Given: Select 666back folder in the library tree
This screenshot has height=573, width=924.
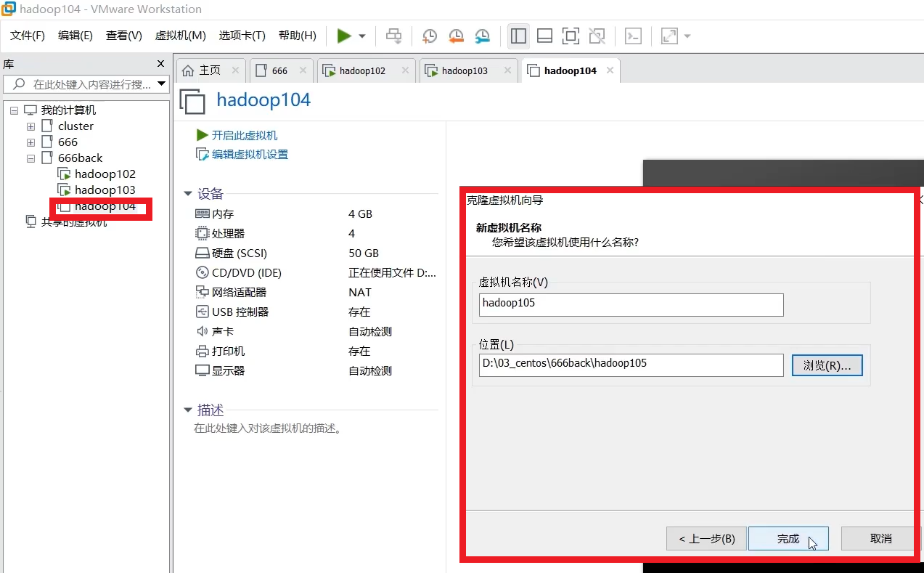Looking at the screenshot, I should click(x=80, y=158).
